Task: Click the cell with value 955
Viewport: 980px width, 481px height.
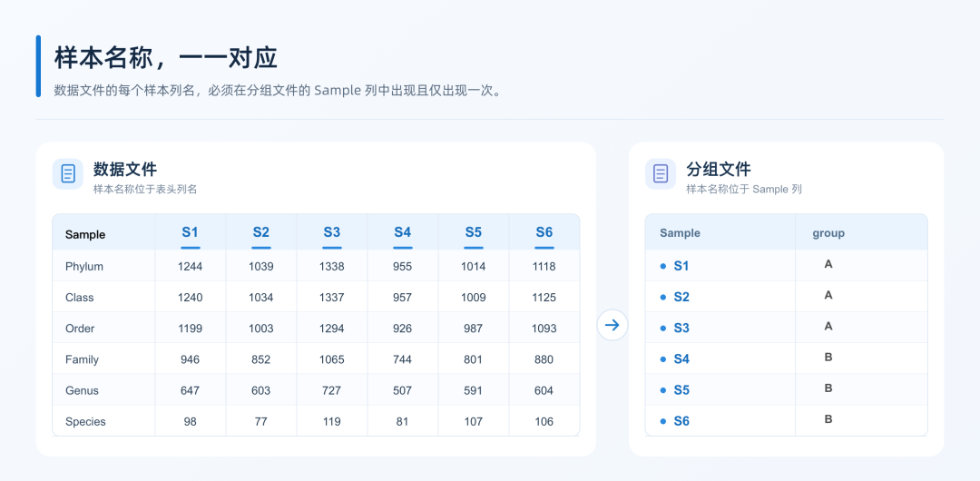Action: coord(403,267)
